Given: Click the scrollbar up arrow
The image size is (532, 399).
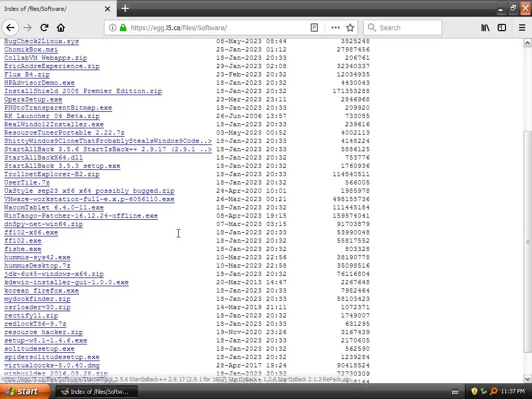Looking at the screenshot, I should (528, 43).
